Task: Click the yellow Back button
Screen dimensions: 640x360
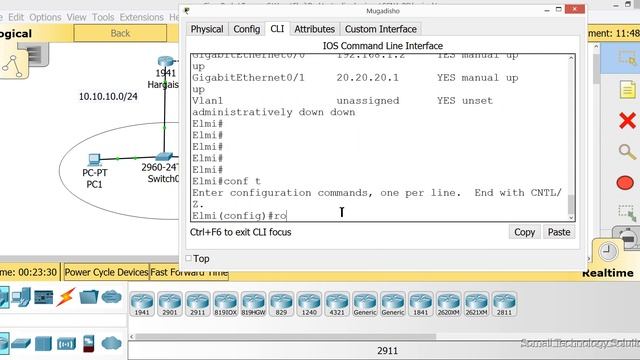Action: 120,33
